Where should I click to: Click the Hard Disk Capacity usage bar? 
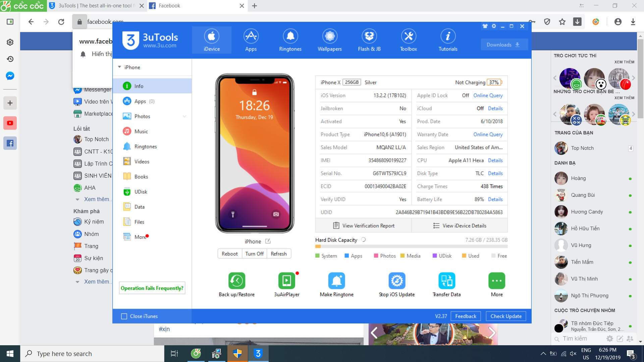coord(411,246)
